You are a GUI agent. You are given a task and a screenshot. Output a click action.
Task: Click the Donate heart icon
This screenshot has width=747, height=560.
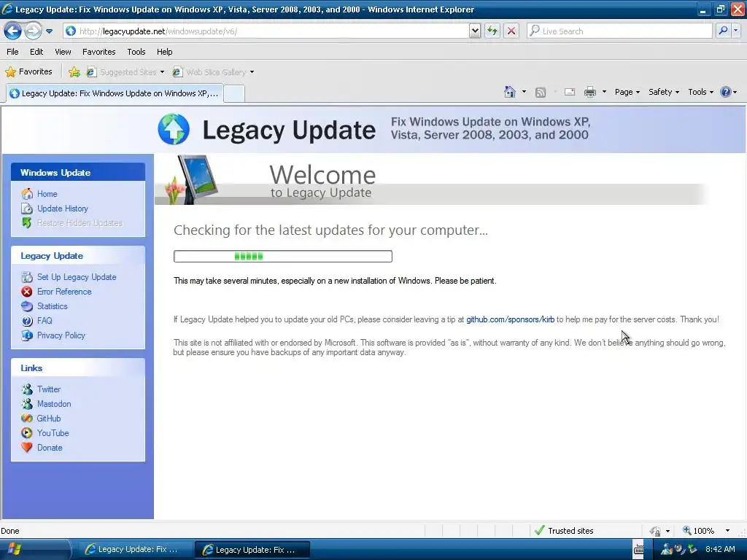point(27,448)
